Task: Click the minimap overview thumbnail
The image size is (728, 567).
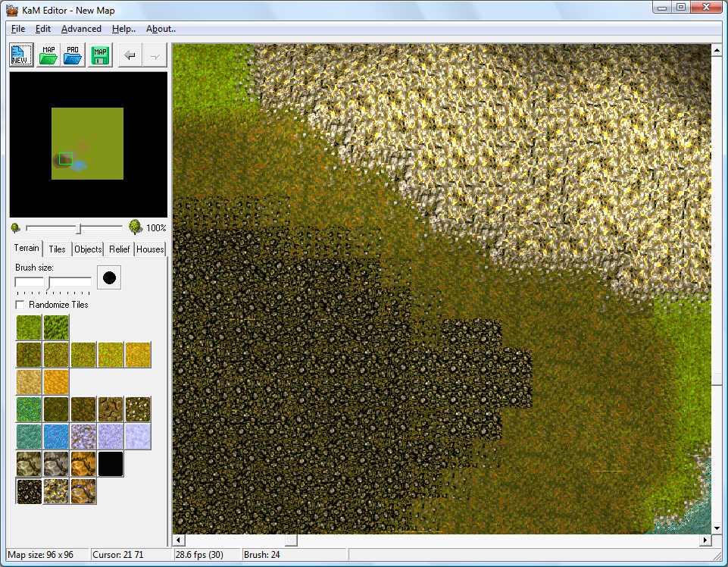Action: coord(88,145)
